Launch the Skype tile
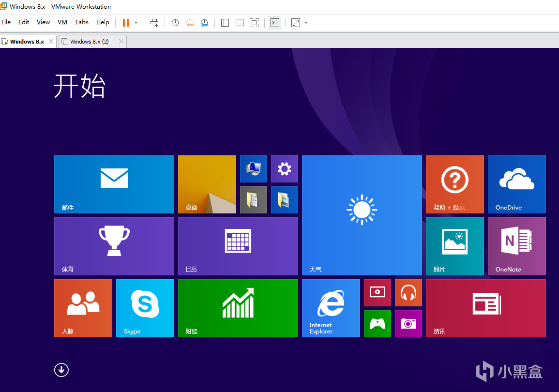Viewport: 559px width, 392px height. tap(145, 308)
